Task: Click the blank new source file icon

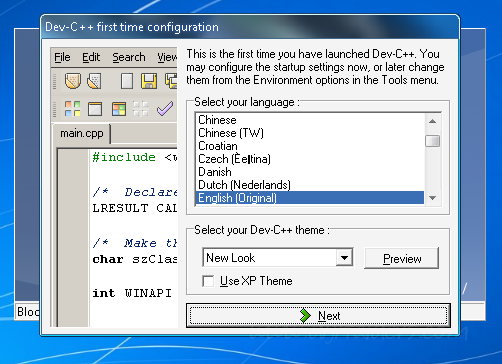Action: coord(127,81)
